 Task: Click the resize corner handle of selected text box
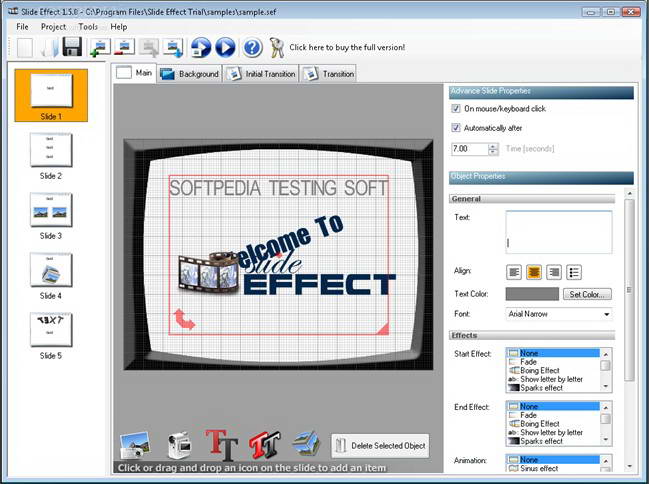[x=383, y=329]
